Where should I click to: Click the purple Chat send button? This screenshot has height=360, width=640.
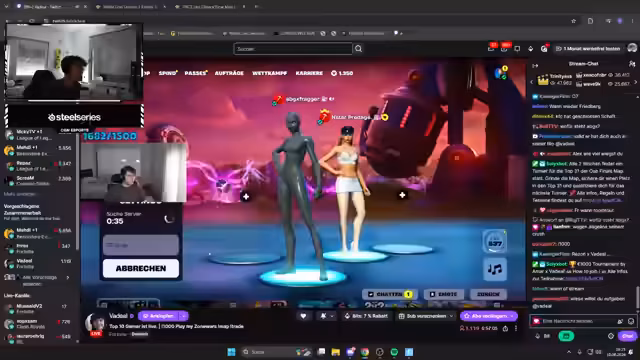pos(627,336)
